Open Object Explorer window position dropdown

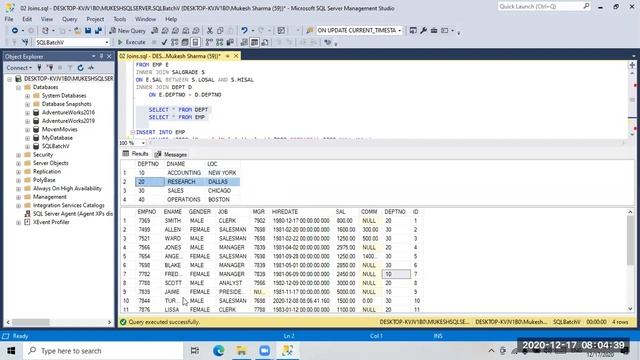(x=93, y=56)
